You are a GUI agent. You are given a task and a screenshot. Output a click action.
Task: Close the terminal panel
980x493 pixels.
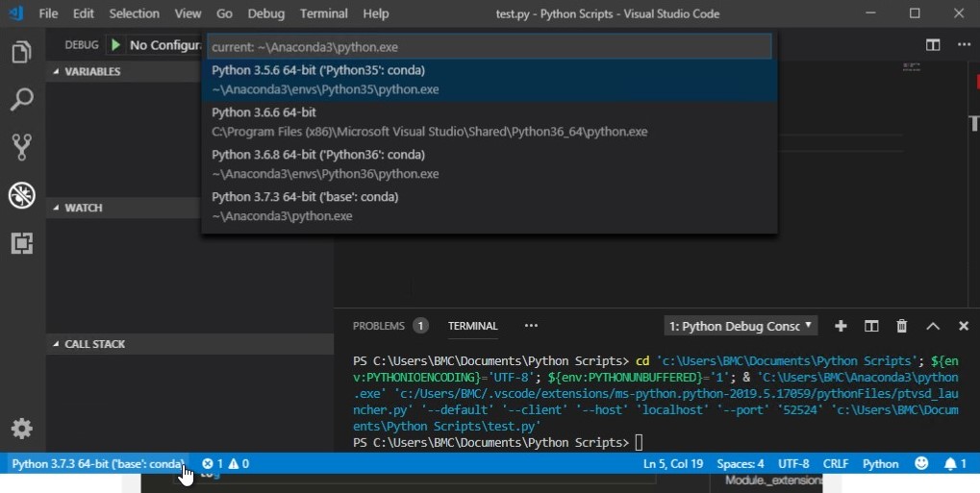[963, 326]
